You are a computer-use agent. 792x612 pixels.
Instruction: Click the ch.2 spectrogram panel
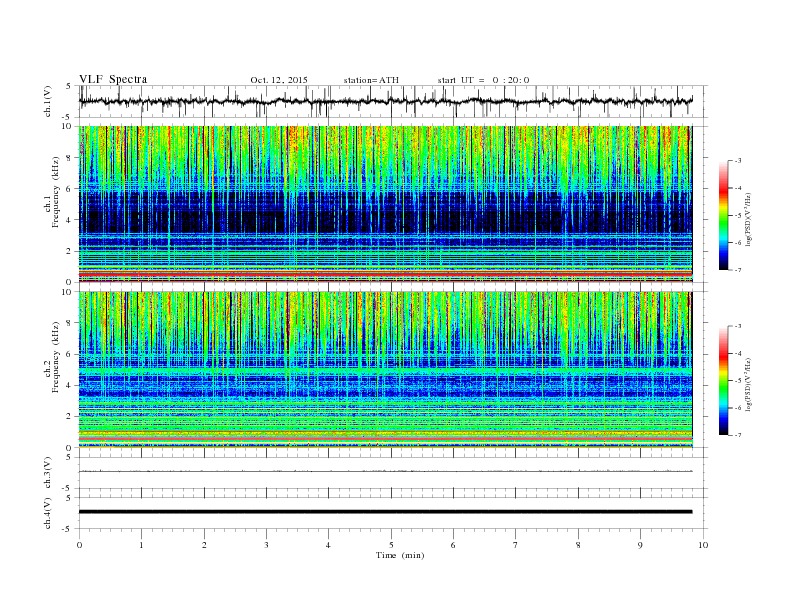coord(386,370)
